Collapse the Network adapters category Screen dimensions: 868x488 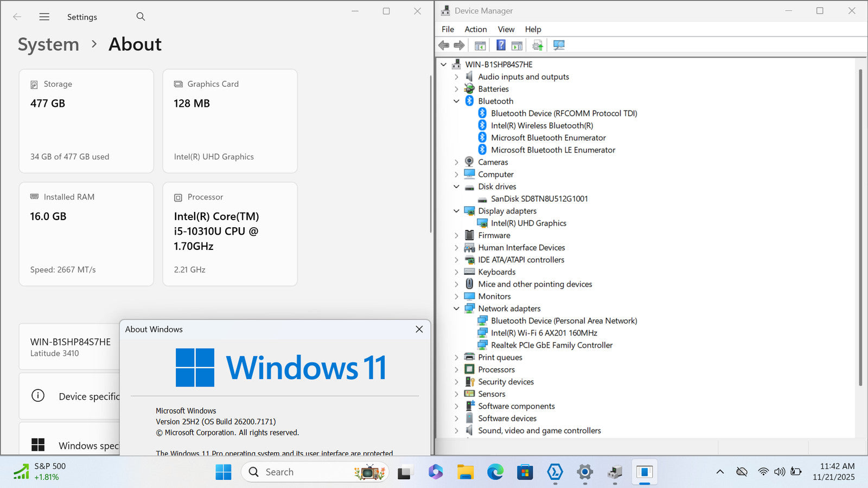tap(456, 309)
